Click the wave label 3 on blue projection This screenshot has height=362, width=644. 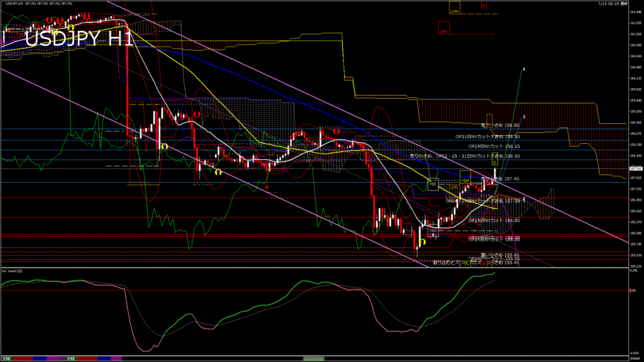(524, 117)
